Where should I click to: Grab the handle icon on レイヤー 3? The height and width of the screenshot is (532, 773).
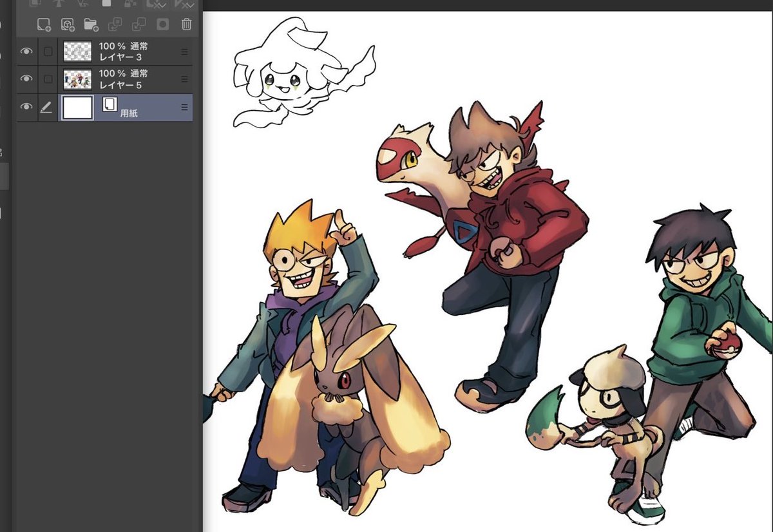184,52
